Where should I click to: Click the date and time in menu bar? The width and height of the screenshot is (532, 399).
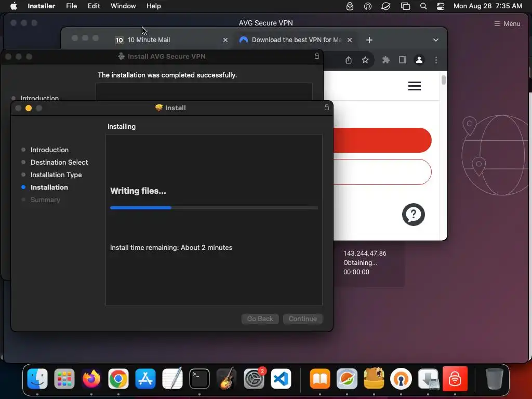tap(487, 6)
